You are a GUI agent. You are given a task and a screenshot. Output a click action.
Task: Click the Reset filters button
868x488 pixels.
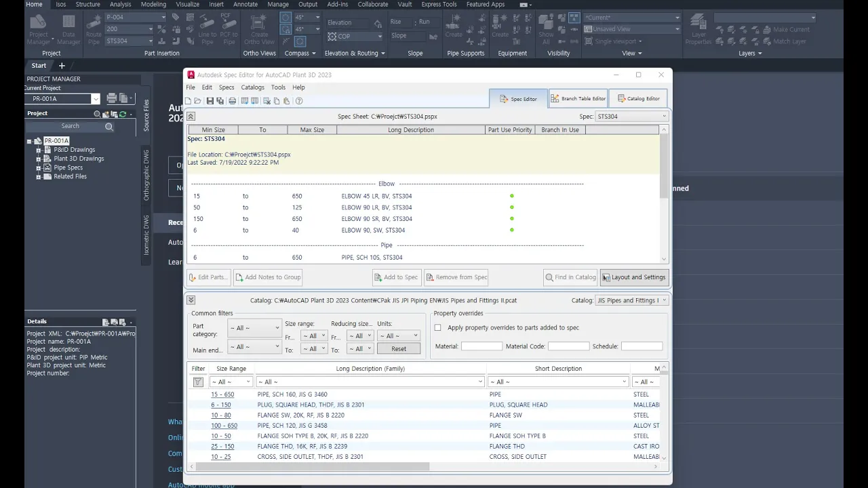click(399, 348)
